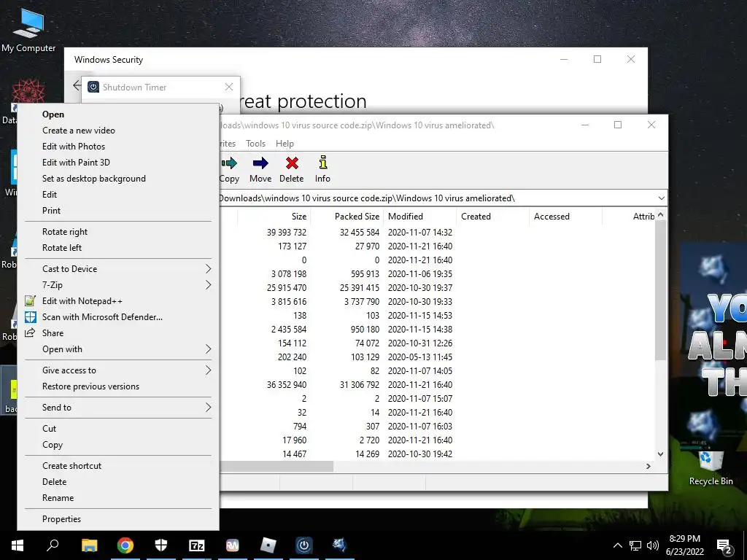747x560 pixels.
Task: Switch to Shutdown Timer taskbar icon
Action: [x=304, y=545]
